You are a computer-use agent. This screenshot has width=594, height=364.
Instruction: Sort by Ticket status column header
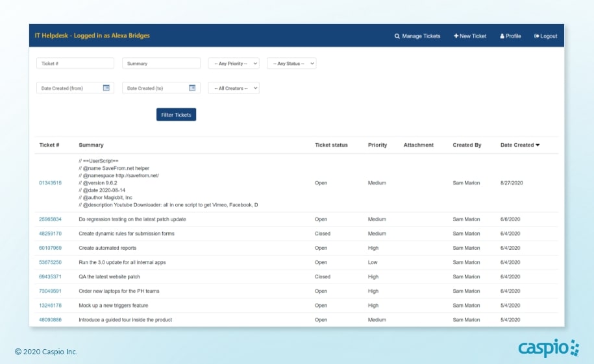pyautogui.click(x=331, y=145)
